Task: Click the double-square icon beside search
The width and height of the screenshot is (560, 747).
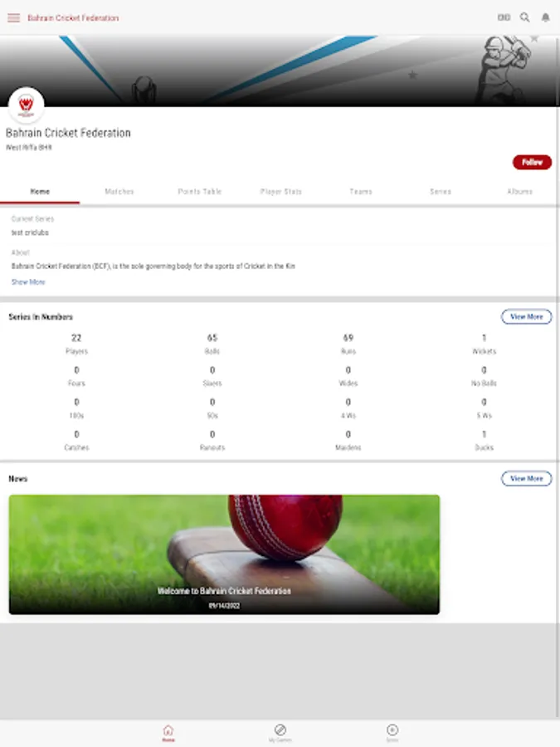Action: coord(504,17)
